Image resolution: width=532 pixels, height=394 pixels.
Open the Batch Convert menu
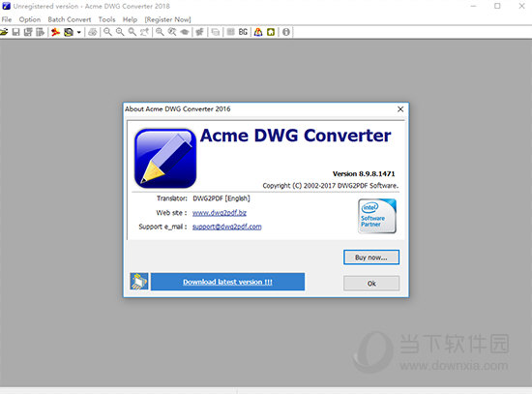click(x=70, y=19)
